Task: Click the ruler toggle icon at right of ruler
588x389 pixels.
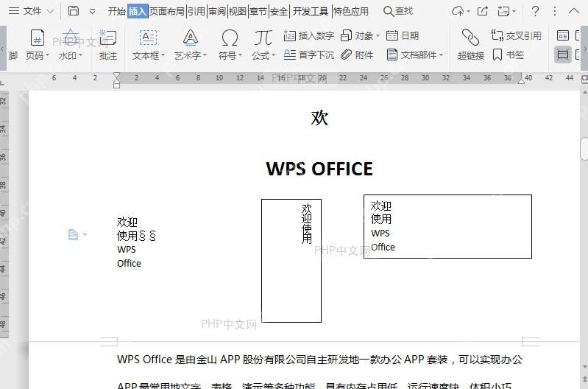Action: click(x=584, y=79)
